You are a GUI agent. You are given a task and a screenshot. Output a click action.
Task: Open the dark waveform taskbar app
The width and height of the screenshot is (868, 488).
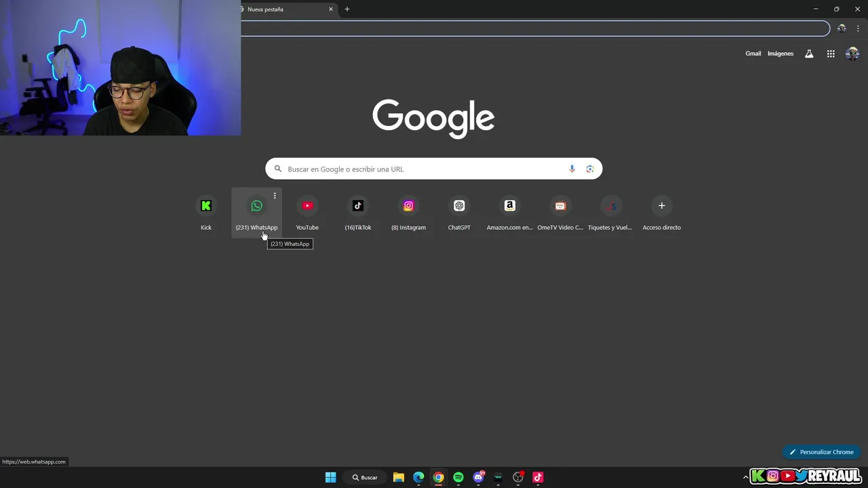point(498,477)
